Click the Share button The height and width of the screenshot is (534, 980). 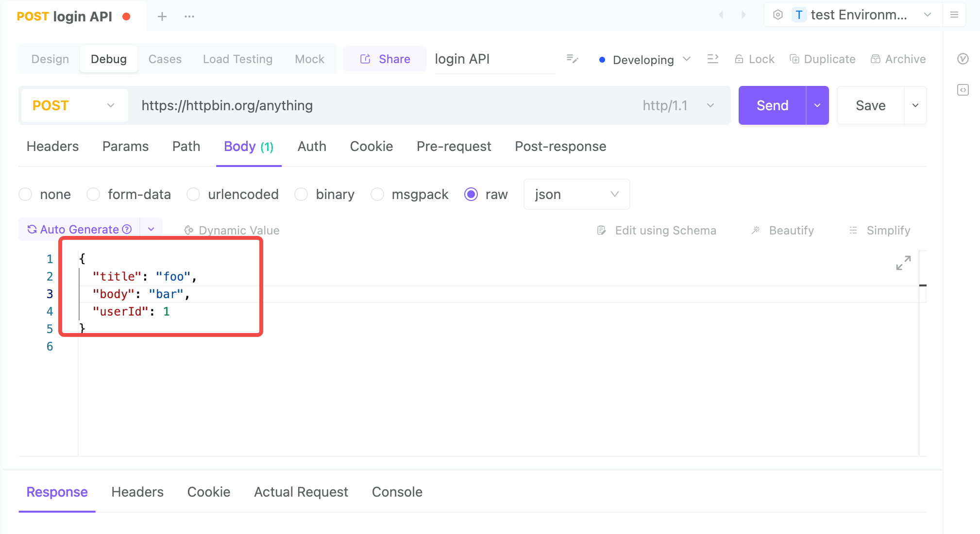(385, 59)
